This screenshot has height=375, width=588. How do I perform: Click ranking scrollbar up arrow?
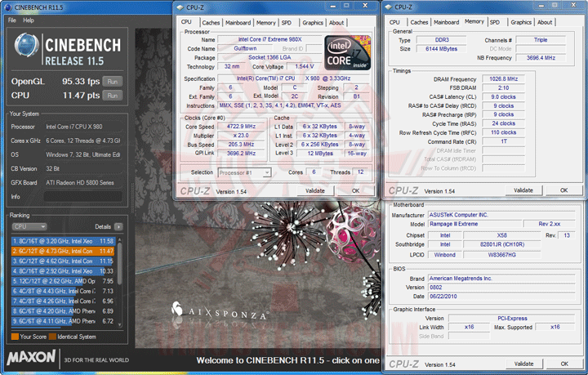click(119, 239)
